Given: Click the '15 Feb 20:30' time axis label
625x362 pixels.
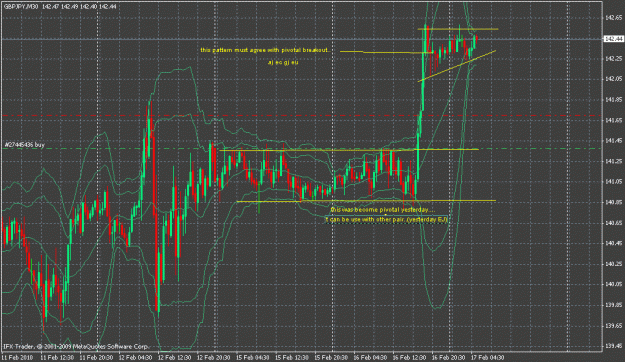Looking at the screenshot, I should 331,358.
